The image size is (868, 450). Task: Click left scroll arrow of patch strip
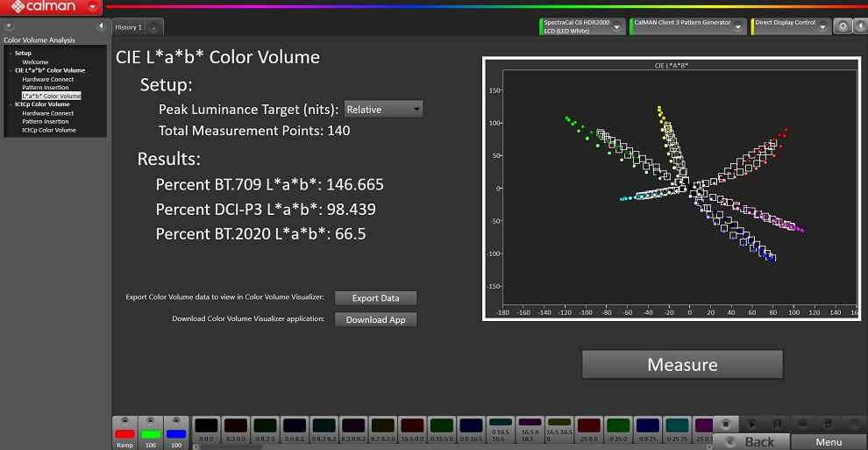[195, 446]
